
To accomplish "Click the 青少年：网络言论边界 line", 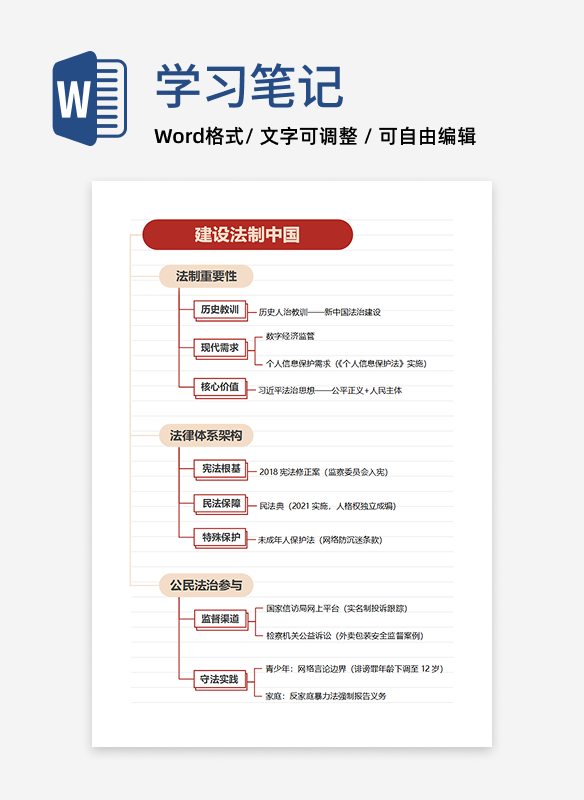I will [x=354, y=669].
